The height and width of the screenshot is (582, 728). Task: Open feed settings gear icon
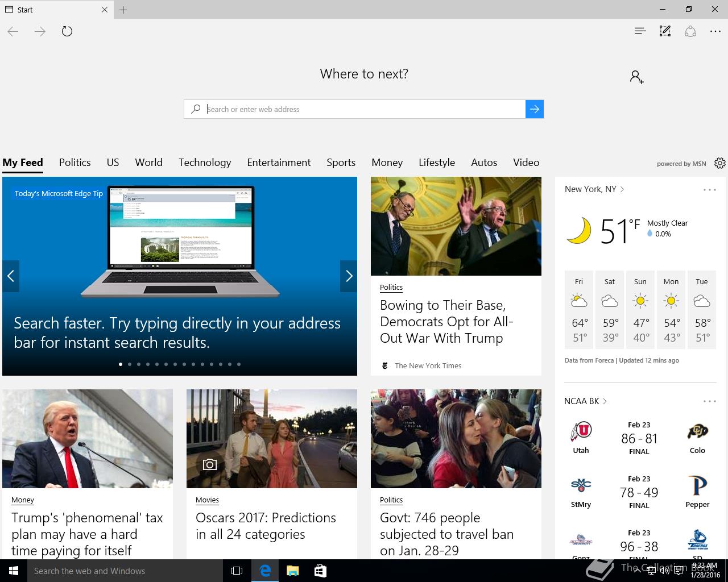719,163
